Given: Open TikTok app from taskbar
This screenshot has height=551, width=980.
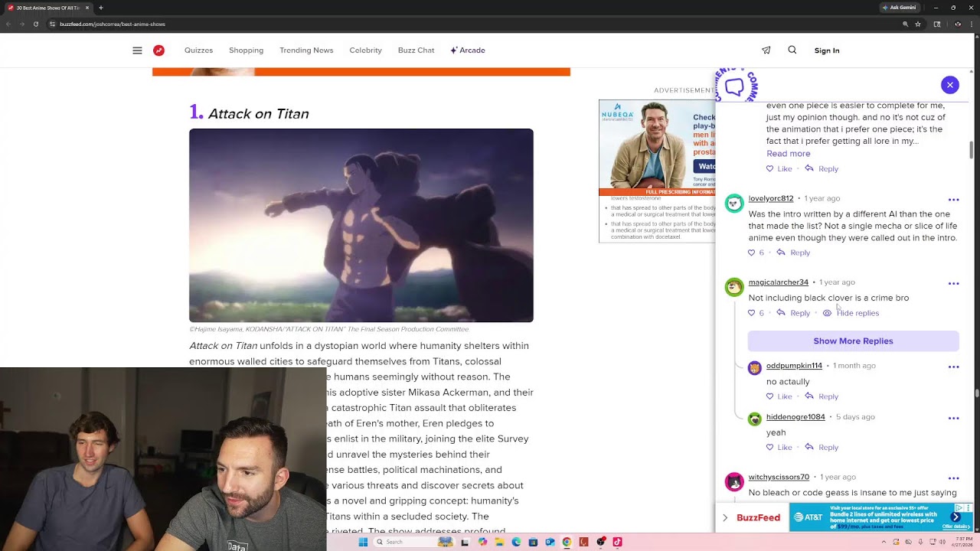Looking at the screenshot, I should [x=617, y=542].
